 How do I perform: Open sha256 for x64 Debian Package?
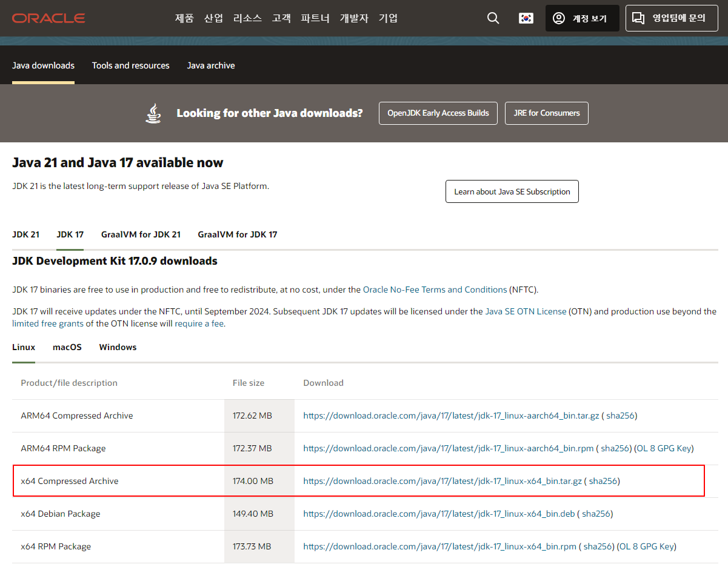pyautogui.click(x=596, y=514)
